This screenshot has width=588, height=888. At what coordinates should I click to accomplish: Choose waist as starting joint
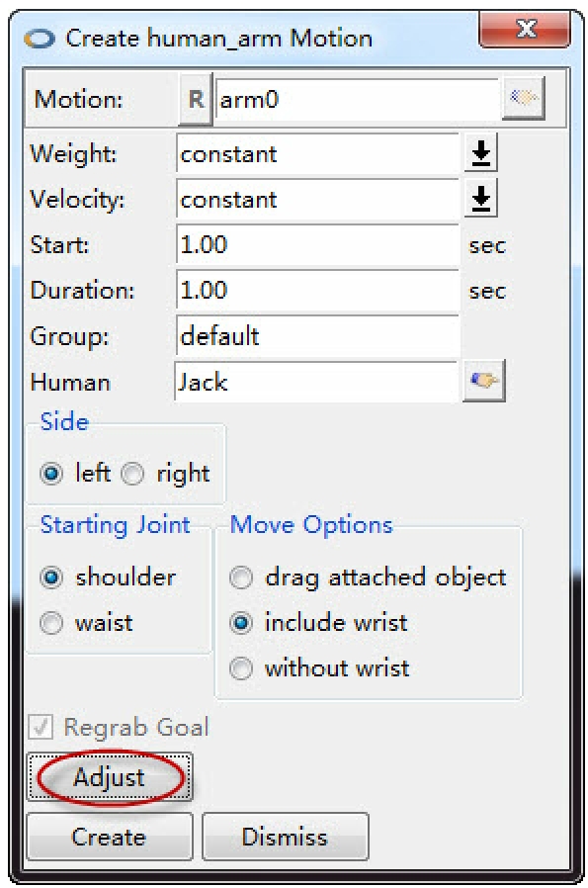[x=51, y=623]
